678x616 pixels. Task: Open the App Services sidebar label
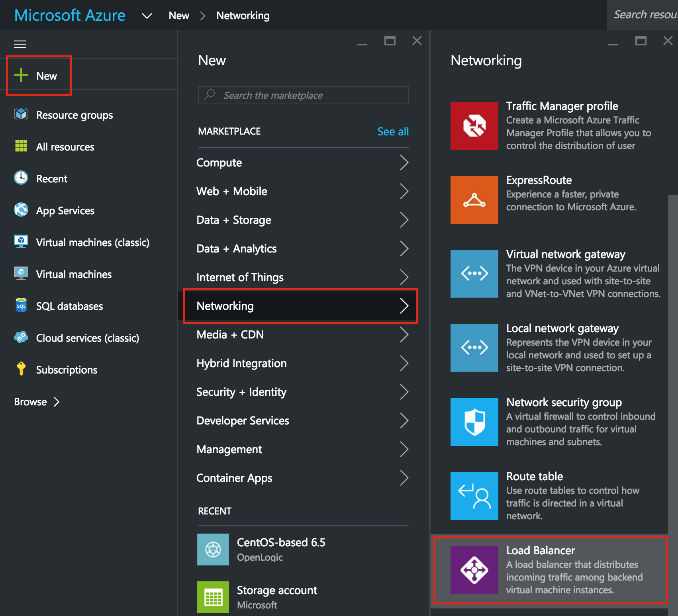coord(65,211)
